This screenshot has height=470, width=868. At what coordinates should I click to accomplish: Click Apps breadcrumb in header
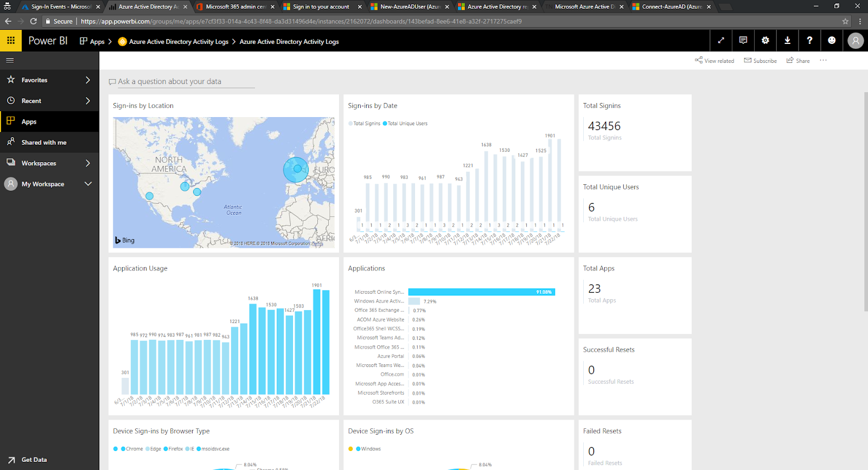92,42
